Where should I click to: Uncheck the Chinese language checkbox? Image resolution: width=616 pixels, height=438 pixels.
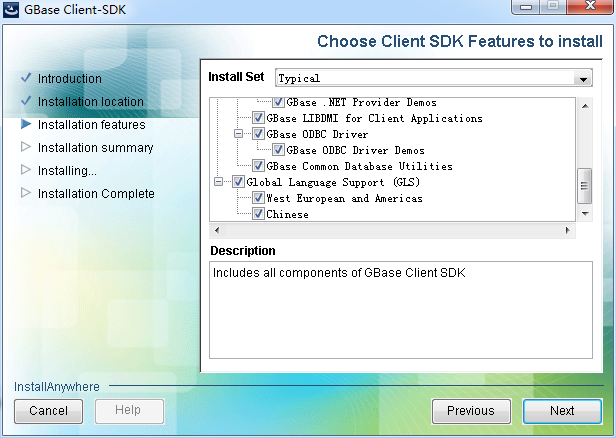[258, 215]
